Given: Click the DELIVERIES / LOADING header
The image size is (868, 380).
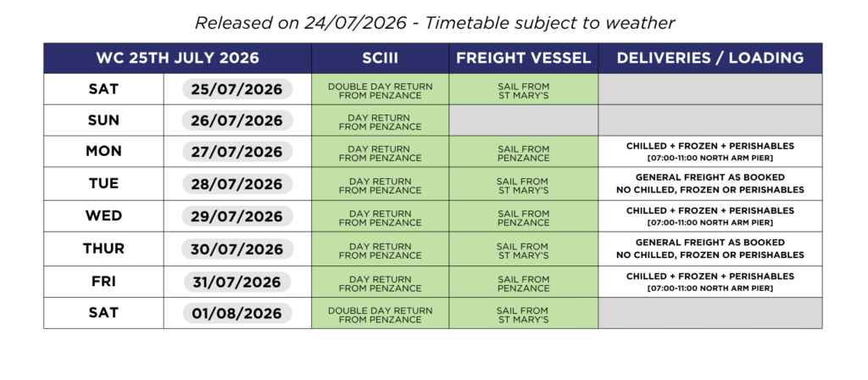Looking at the screenshot, I should click(710, 59).
